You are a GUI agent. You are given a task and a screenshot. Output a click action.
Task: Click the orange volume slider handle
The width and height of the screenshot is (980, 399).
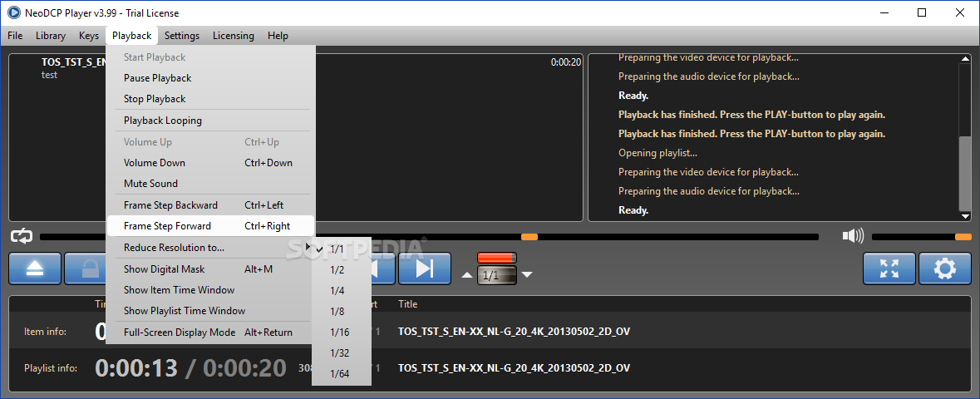pos(963,236)
